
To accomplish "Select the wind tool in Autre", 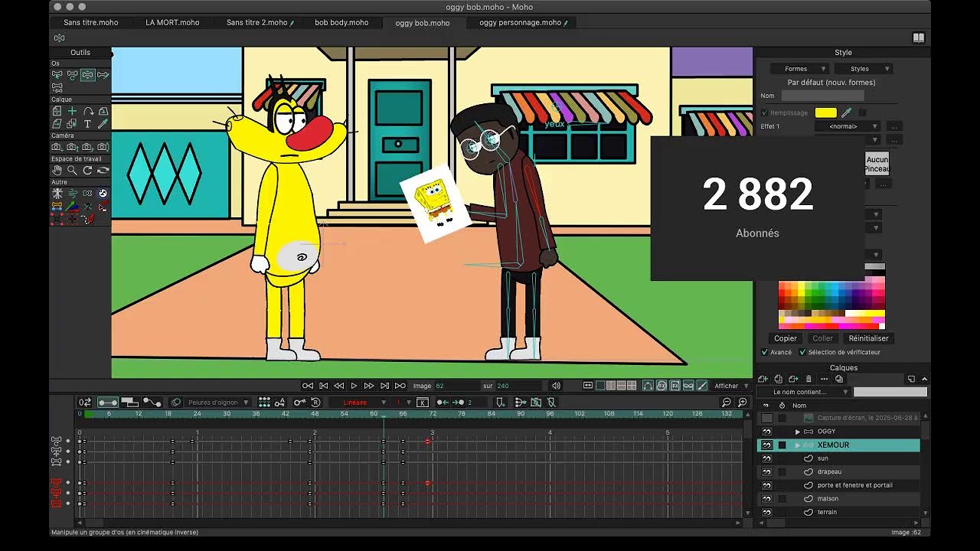I will pos(72,194).
